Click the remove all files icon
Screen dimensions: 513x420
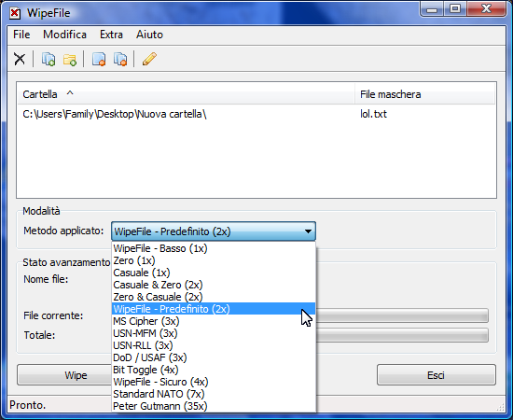point(120,59)
